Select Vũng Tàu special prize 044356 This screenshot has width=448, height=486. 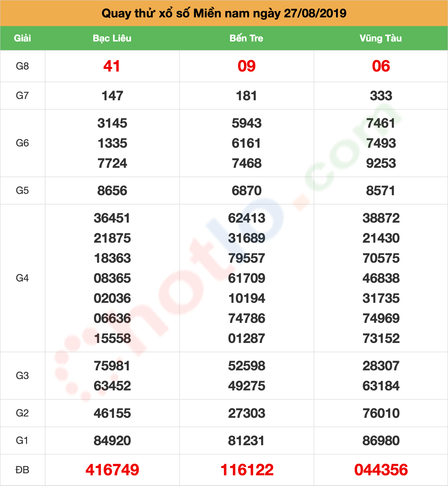(381, 470)
